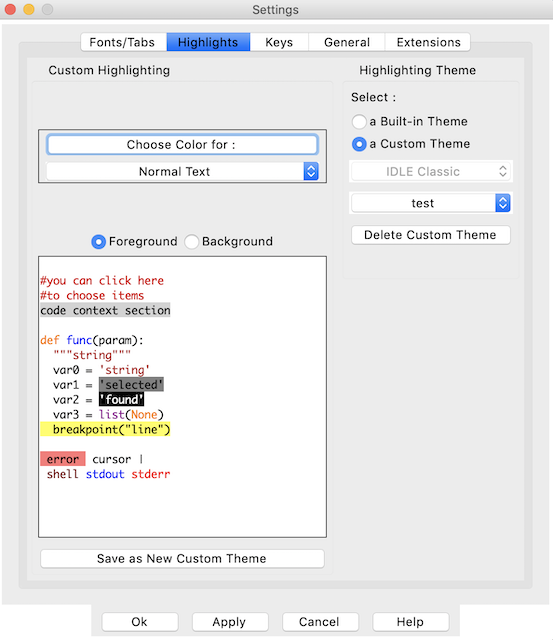The width and height of the screenshot is (553, 640).
Task: Click Save as New Custom Theme
Action: 182,558
